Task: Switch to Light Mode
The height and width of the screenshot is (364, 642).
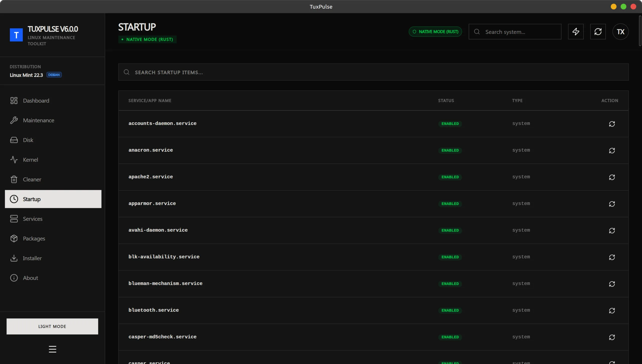Action: pos(52,326)
